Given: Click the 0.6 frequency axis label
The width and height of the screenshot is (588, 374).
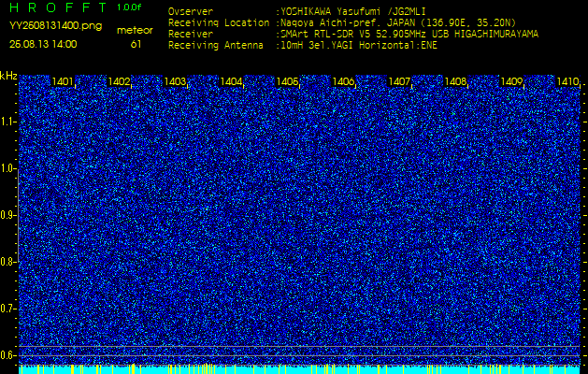Looking at the screenshot, I should [x=7, y=355].
